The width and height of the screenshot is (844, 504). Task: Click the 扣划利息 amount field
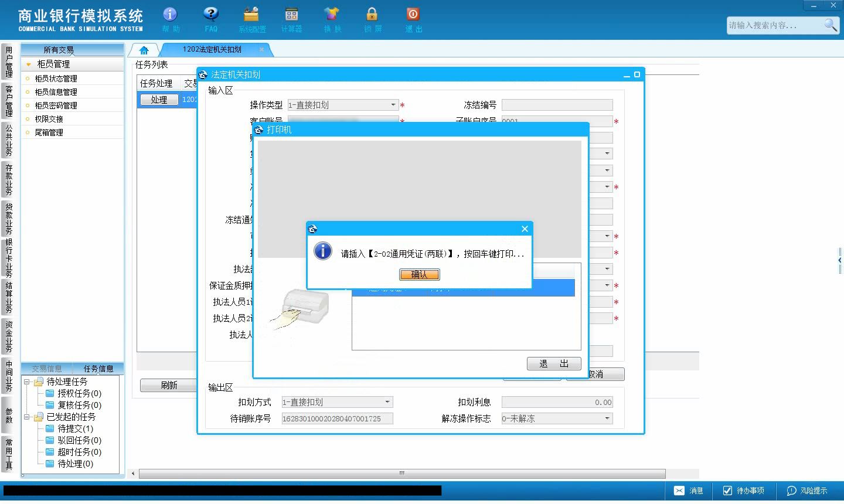point(557,402)
